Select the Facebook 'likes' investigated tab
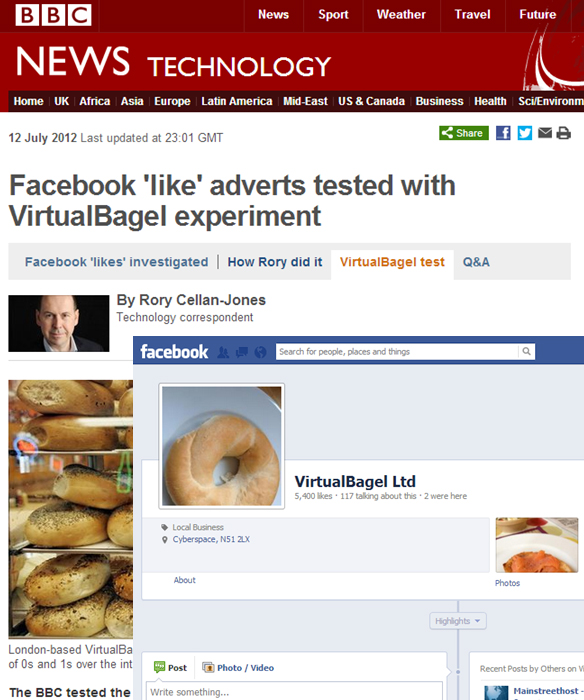Viewport: 584px width, 700px height. click(117, 262)
